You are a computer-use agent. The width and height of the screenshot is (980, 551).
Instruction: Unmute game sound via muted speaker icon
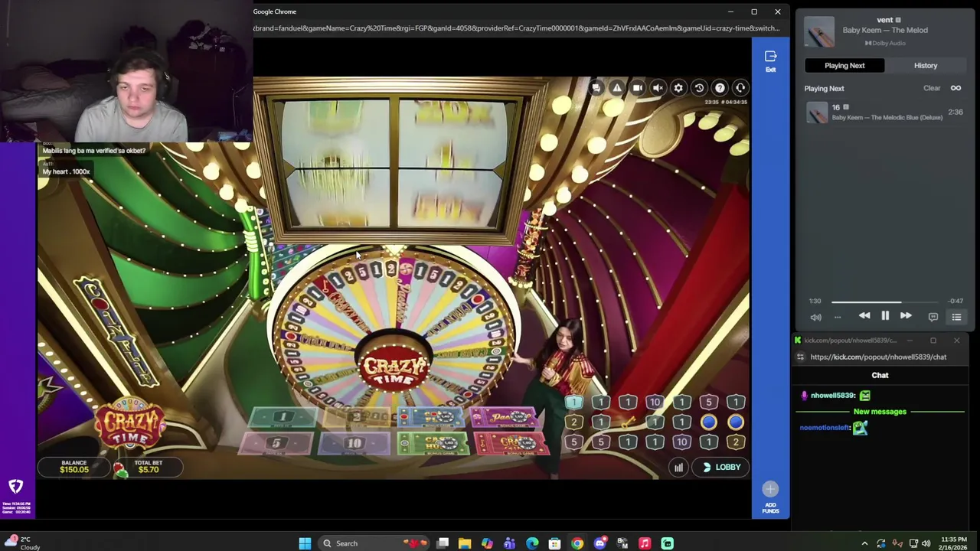click(658, 88)
